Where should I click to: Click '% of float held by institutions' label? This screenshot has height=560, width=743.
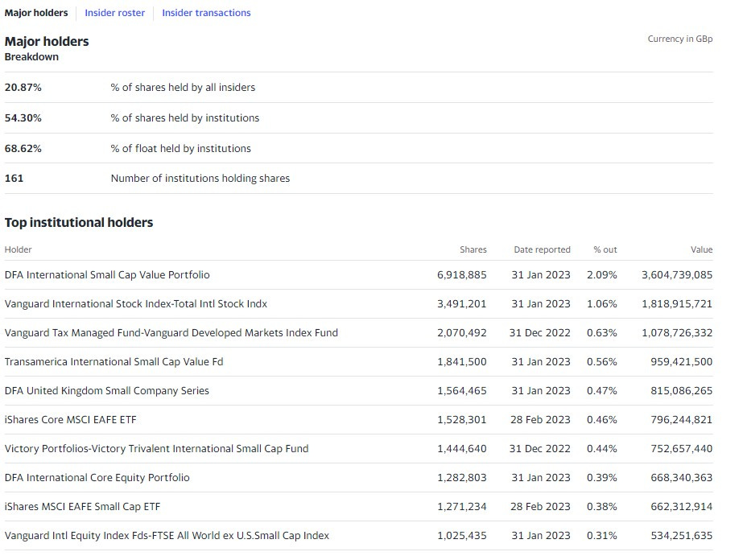(180, 148)
